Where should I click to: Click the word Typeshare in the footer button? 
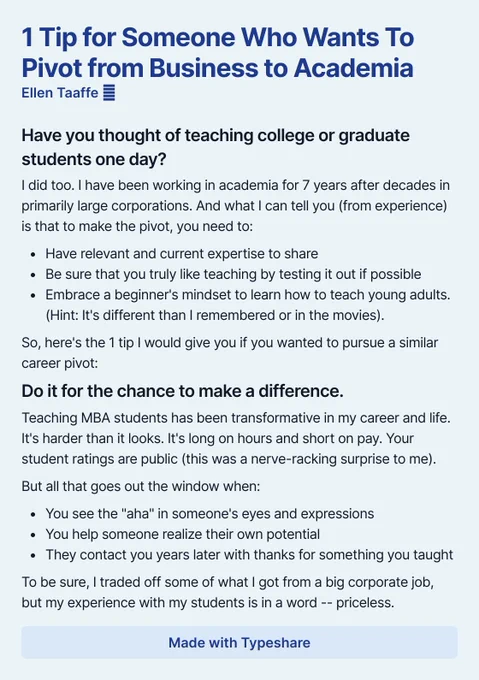(x=276, y=642)
